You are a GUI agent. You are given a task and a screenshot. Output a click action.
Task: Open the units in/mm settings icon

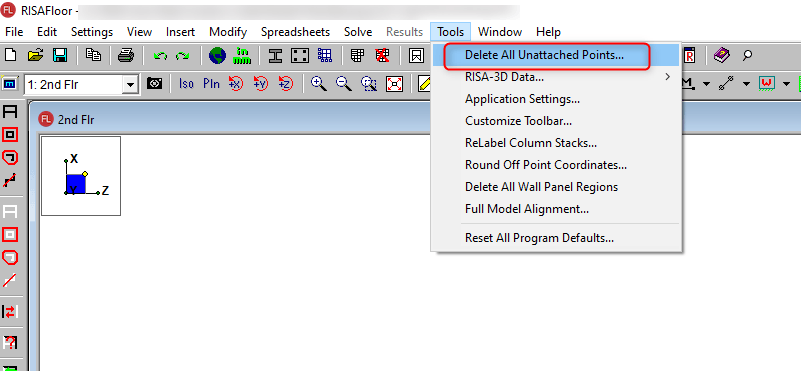coord(242,55)
